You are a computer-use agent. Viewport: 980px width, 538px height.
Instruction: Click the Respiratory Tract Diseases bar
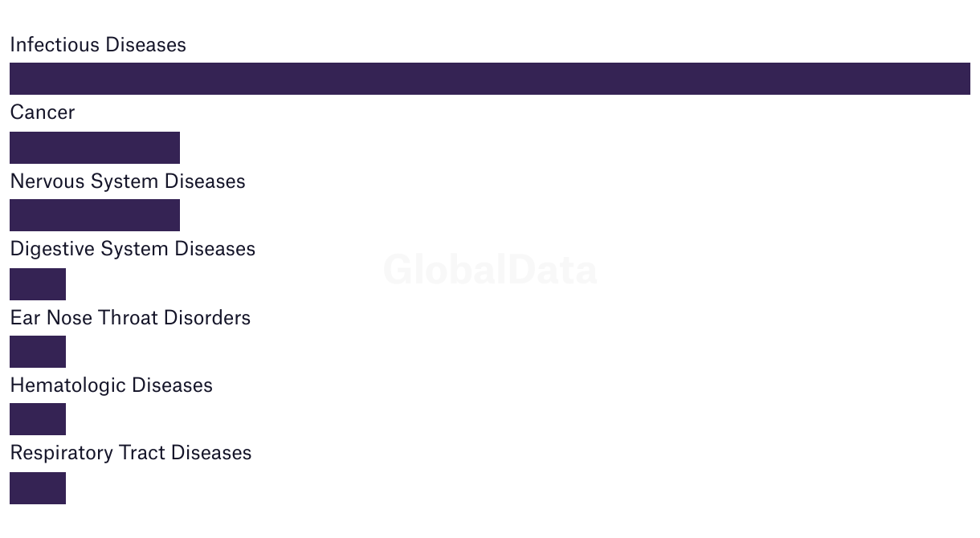pyautogui.click(x=38, y=488)
